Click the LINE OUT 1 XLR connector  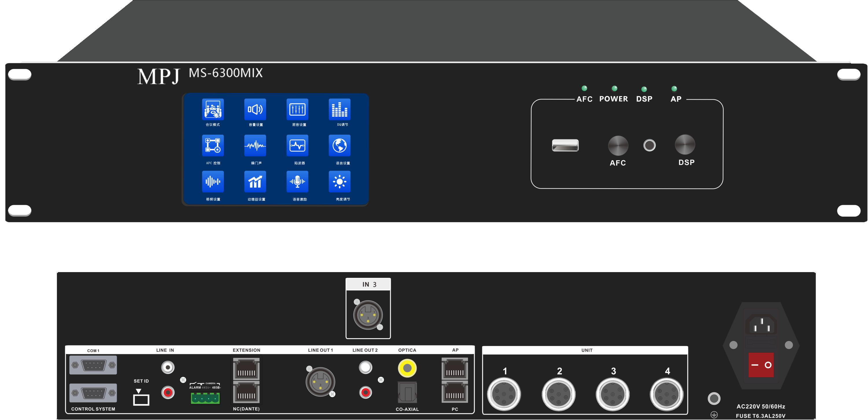[320, 382]
